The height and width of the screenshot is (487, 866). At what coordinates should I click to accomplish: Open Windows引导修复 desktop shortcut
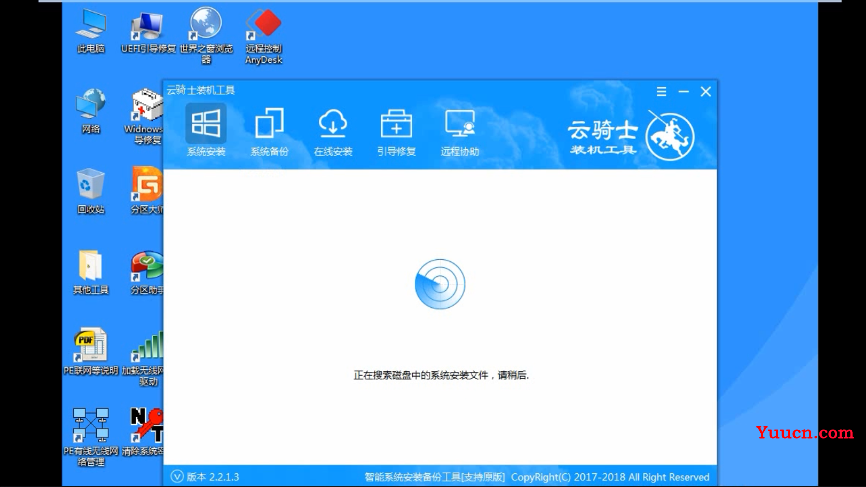[145, 117]
